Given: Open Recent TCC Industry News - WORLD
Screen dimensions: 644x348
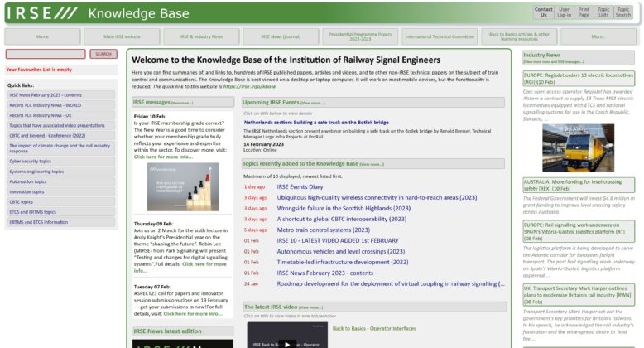Looking at the screenshot, I should (x=60, y=105).
